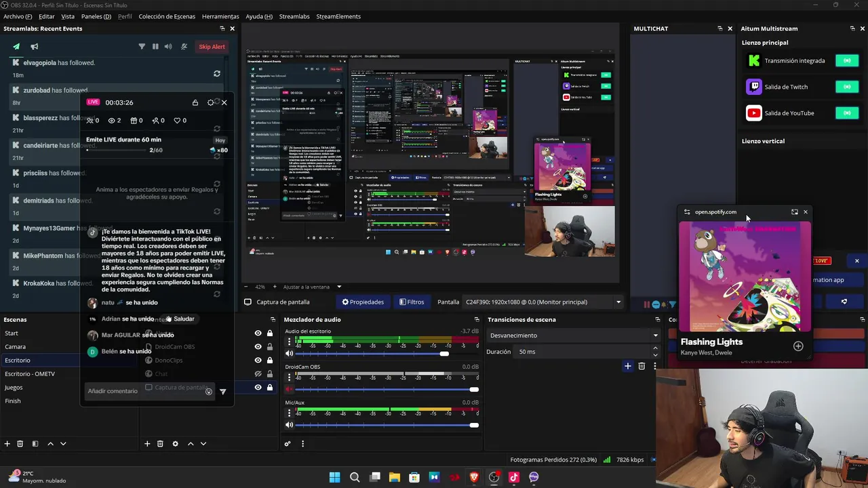
Task: Open File Explorer from the taskbar
Action: click(394, 477)
